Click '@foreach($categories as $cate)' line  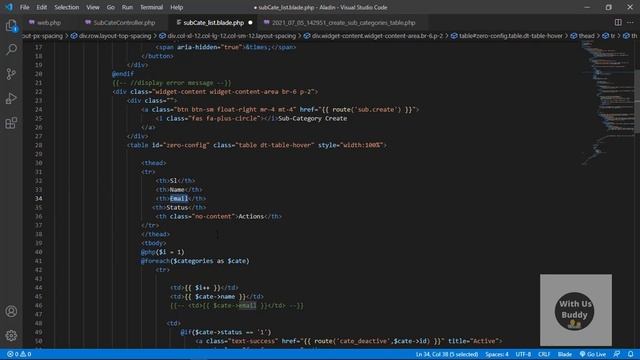pos(195,261)
